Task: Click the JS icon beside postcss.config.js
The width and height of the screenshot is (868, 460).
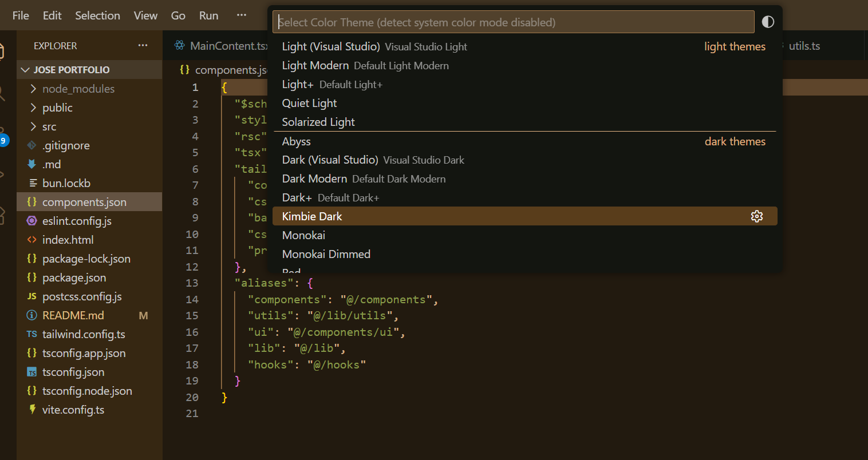Action: click(33, 296)
